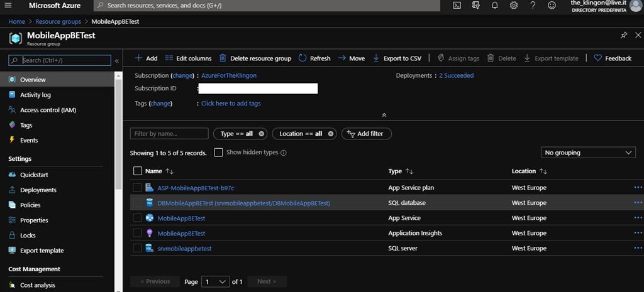Open the No grouping dropdown
The image size is (644, 292).
(x=588, y=153)
